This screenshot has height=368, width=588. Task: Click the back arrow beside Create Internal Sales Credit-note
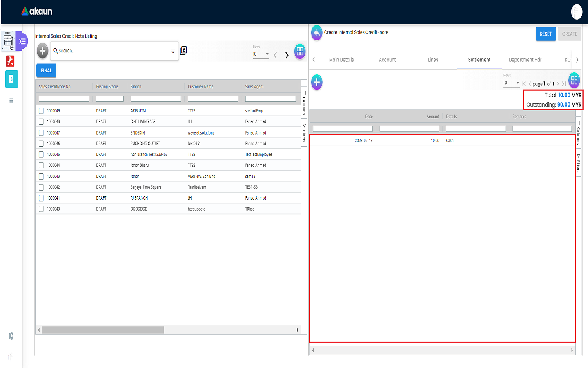click(x=316, y=33)
